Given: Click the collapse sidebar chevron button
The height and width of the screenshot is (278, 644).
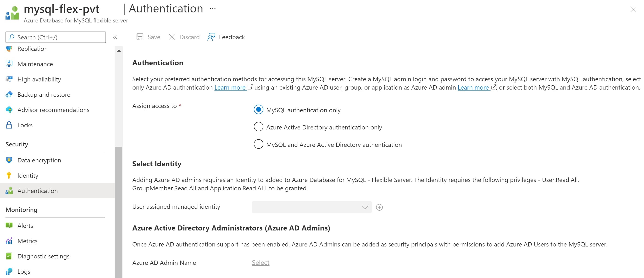Looking at the screenshot, I should (115, 37).
